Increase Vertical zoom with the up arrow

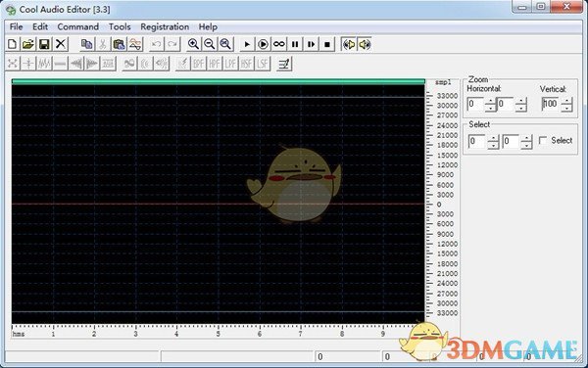click(x=566, y=101)
